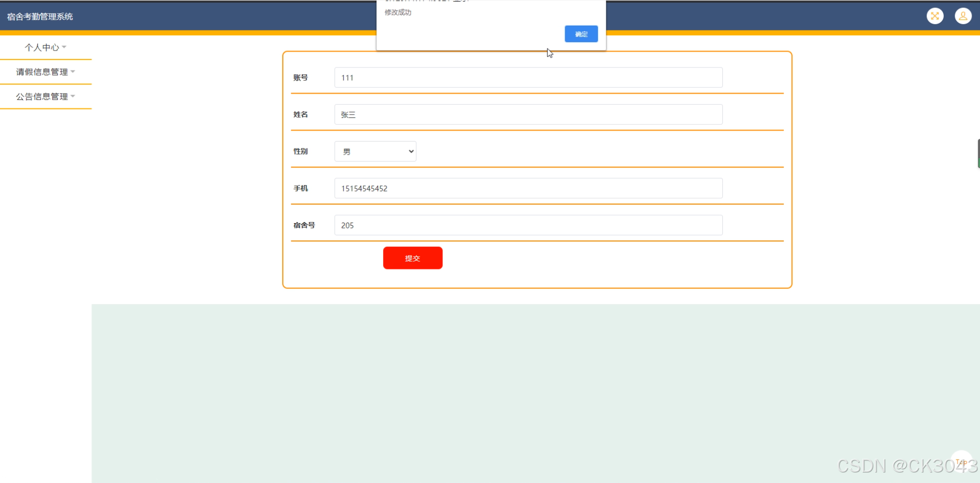Click the 宿舍考勤管理系统 title text

40,17
